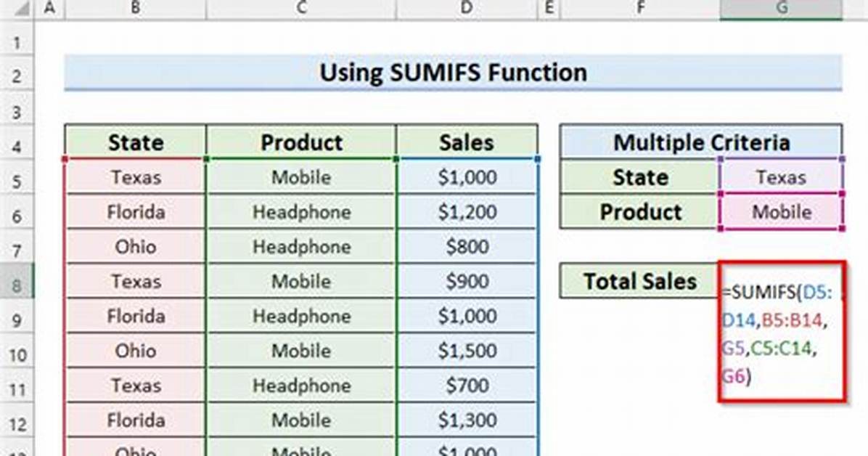Select column F header

640,8
